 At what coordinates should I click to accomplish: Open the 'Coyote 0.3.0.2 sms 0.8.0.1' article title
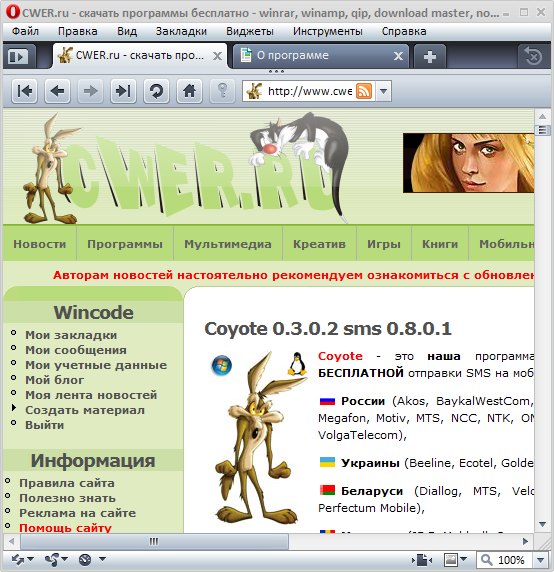click(328, 329)
